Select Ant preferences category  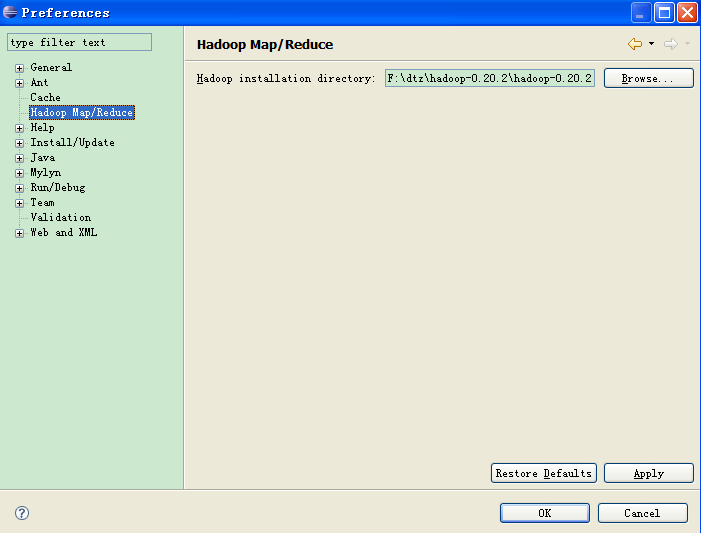pos(39,83)
